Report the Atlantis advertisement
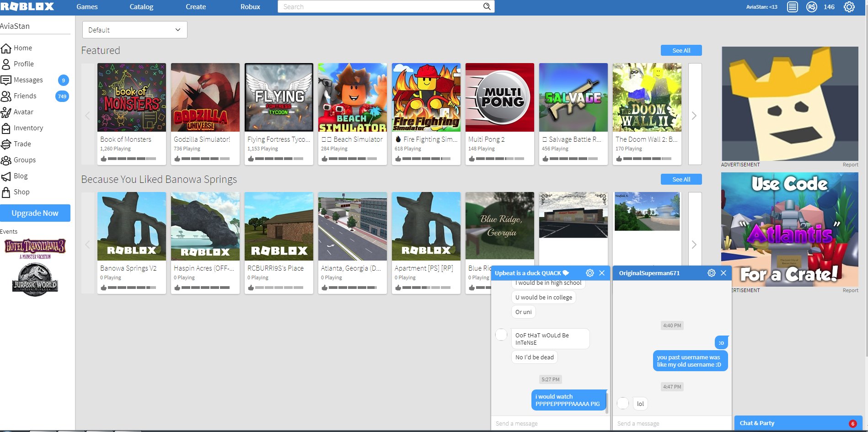 pos(850,290)
